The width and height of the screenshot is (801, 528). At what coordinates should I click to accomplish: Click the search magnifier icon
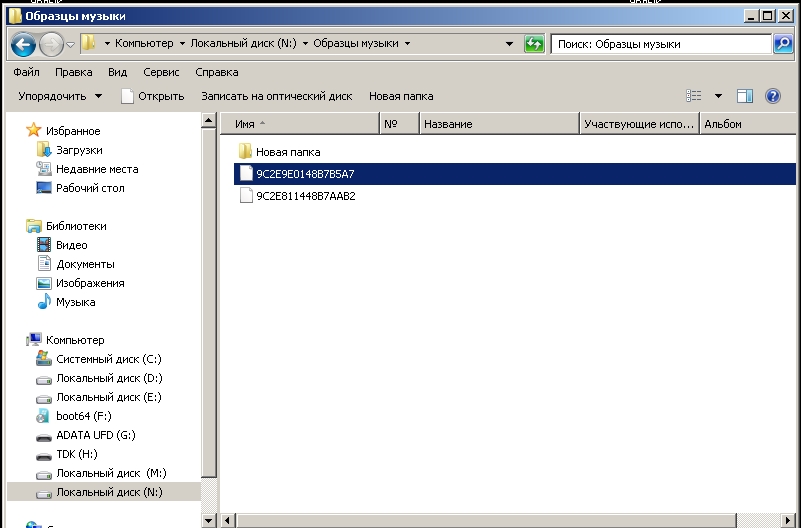(783, 44)
